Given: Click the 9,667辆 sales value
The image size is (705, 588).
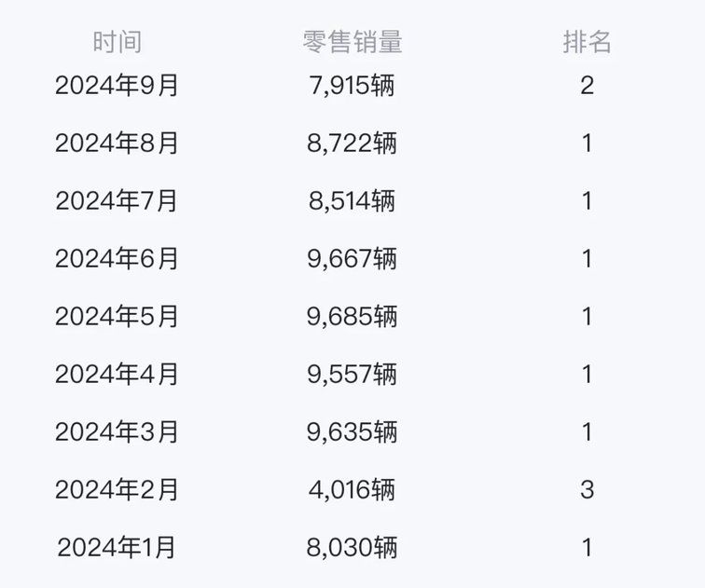Looking at the screenshot, I should pos(352,259).
